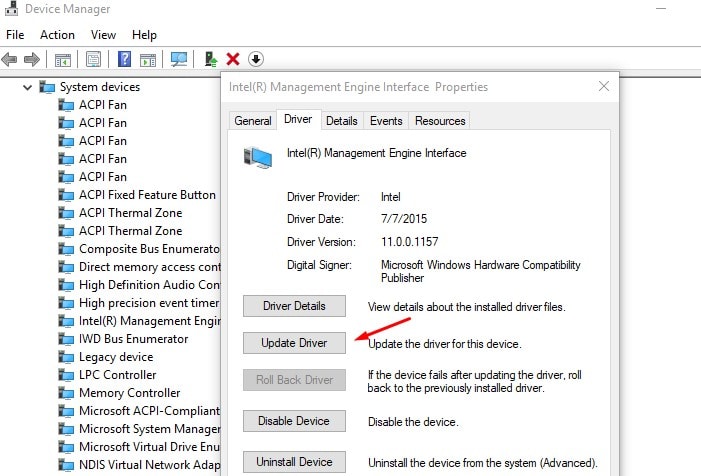Viewport: 701px width, 476px height.
Task: Collapse the System devices tree node
Action: pyautogui.click(x=28, y=87)
